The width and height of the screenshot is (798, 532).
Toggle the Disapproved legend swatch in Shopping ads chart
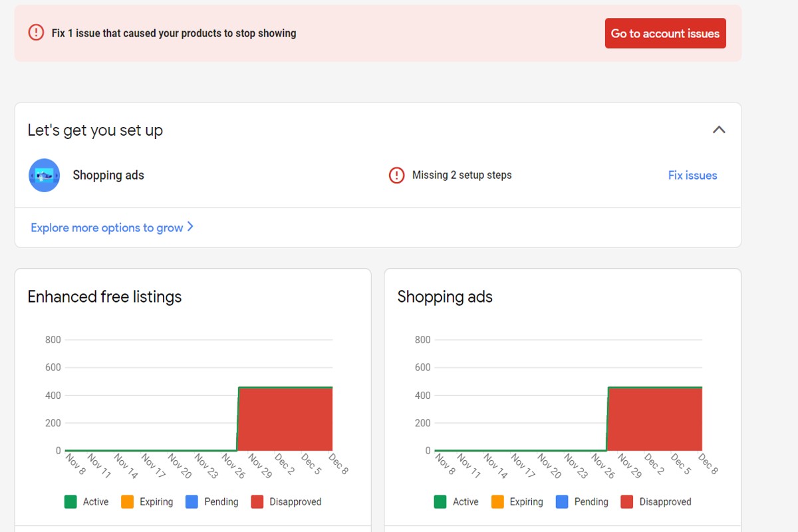pos(627,502)
